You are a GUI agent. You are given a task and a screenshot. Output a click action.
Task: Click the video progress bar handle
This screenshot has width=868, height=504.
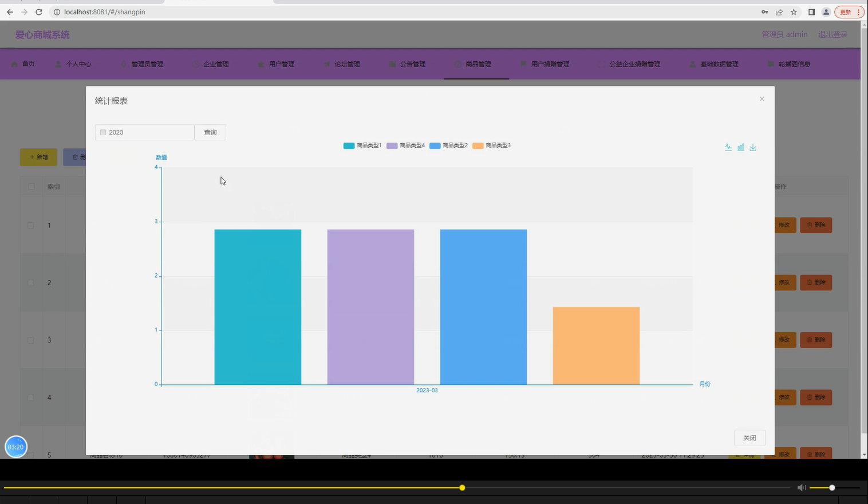pos(462,487)
